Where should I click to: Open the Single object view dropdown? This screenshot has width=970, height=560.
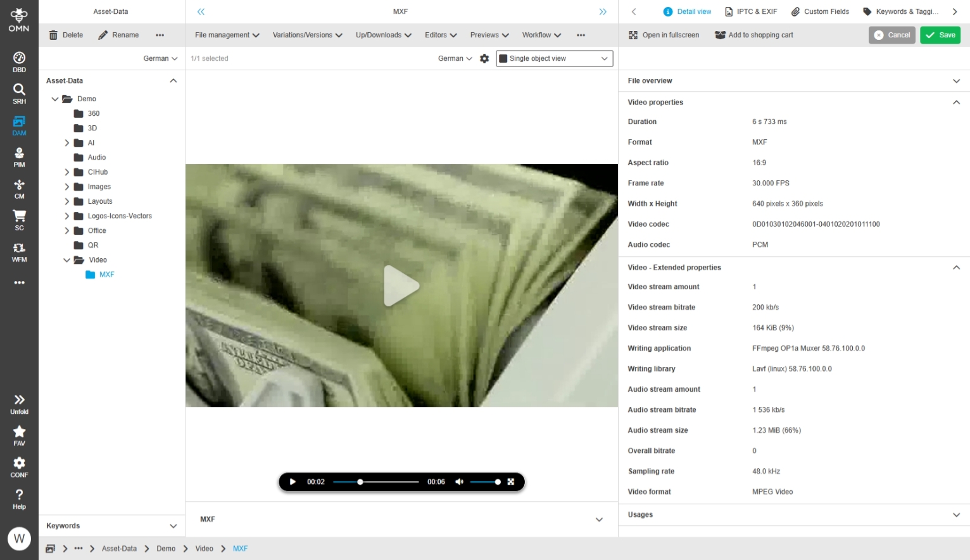click(555, 58)
